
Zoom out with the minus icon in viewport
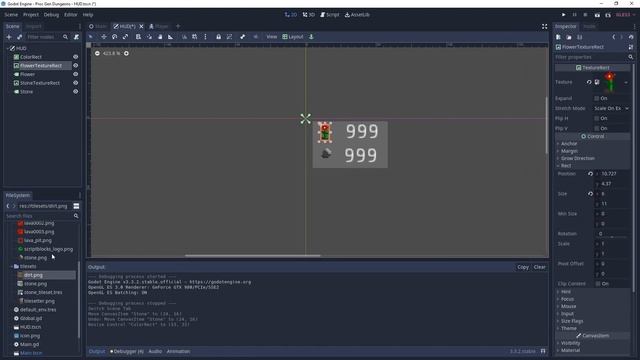tap(97, 53)
